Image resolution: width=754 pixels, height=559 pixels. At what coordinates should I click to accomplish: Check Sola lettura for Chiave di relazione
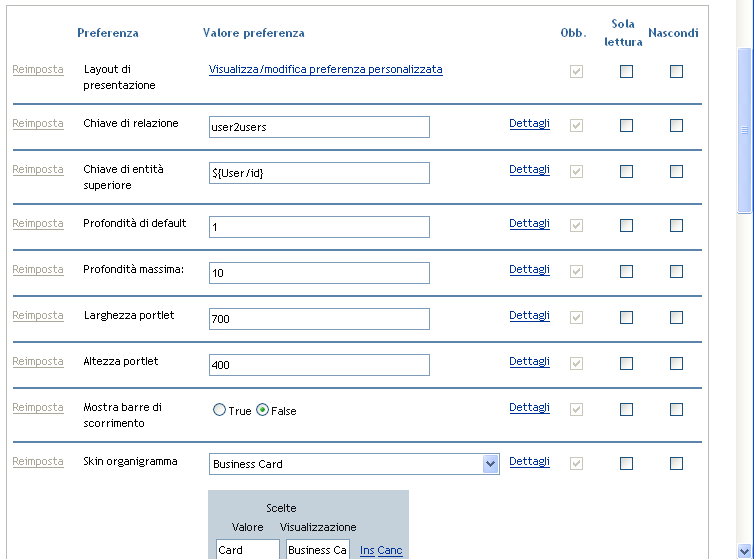626,125
